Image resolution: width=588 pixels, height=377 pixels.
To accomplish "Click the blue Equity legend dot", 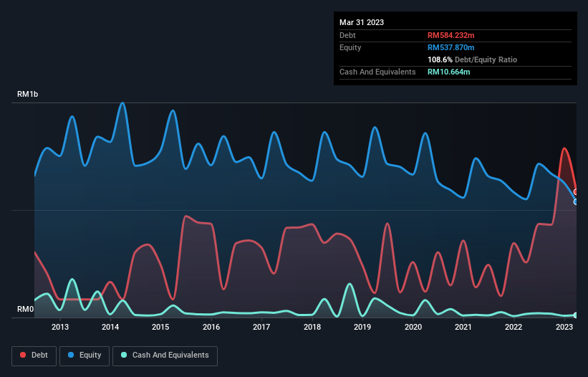I will (x=71, y=355).
